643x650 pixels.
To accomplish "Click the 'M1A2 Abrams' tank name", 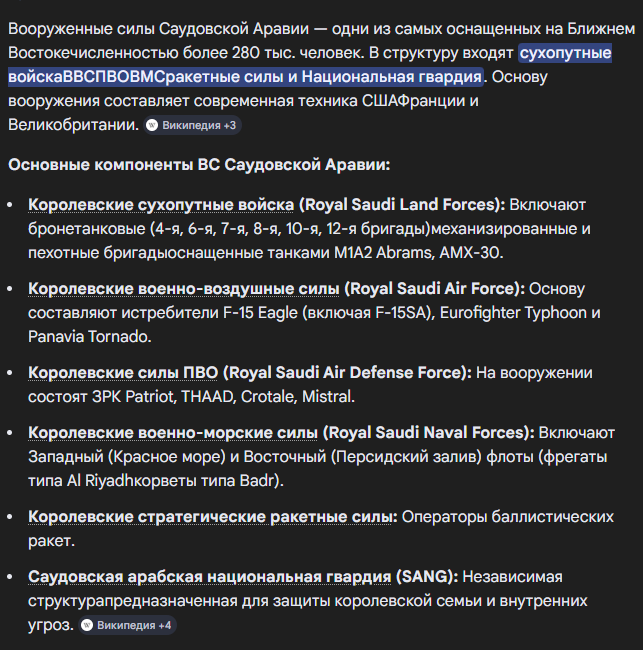I will tap(381, 252).
